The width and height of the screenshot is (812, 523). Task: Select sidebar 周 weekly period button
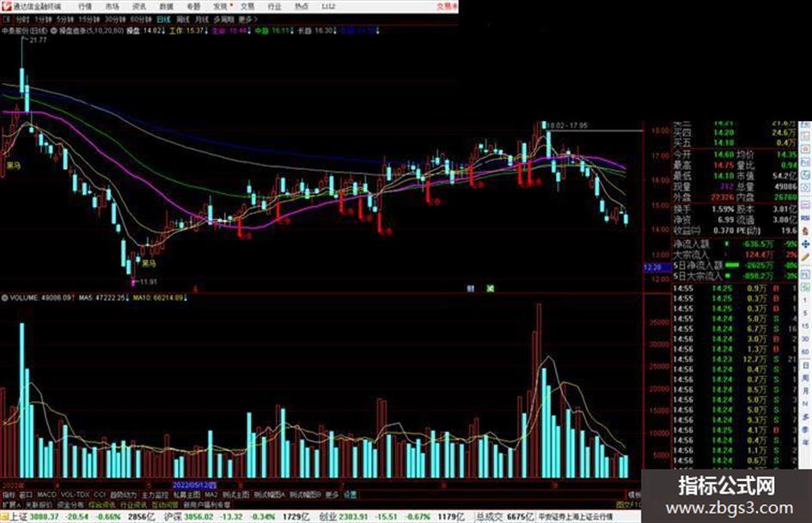click(805, 378)
